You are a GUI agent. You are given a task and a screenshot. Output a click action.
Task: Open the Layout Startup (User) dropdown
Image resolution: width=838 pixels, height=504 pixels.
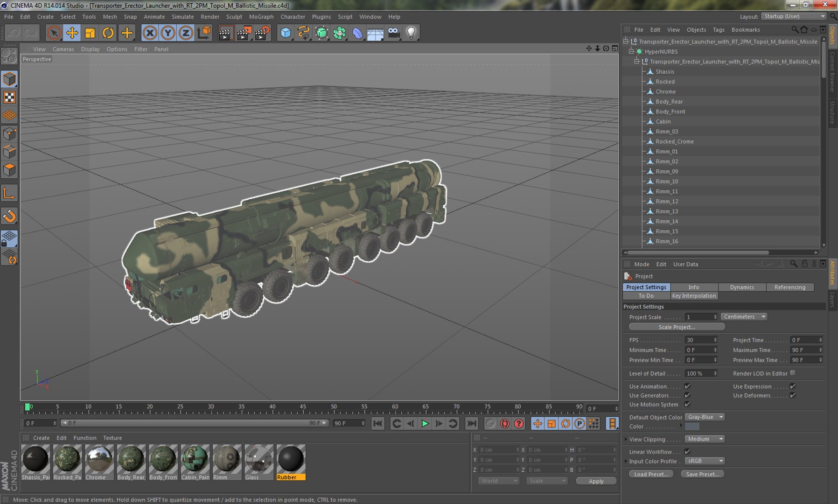pyautogui.click(x=794, y=16)
